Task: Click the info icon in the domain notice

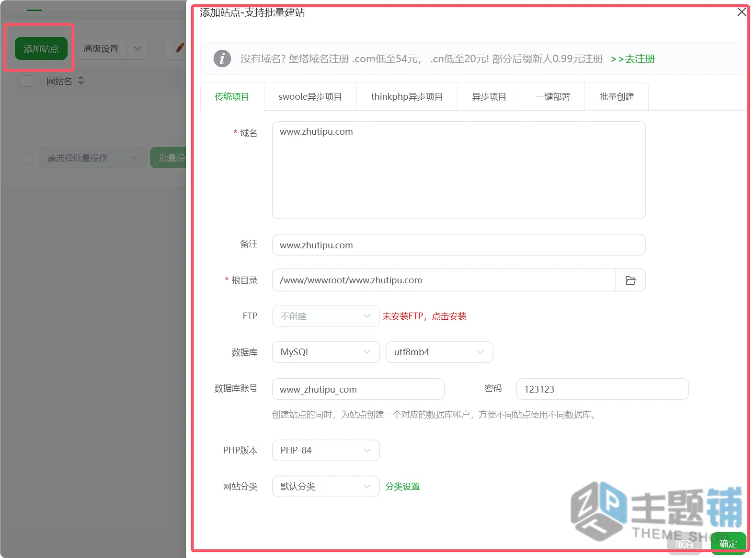Action: [222, 58]
